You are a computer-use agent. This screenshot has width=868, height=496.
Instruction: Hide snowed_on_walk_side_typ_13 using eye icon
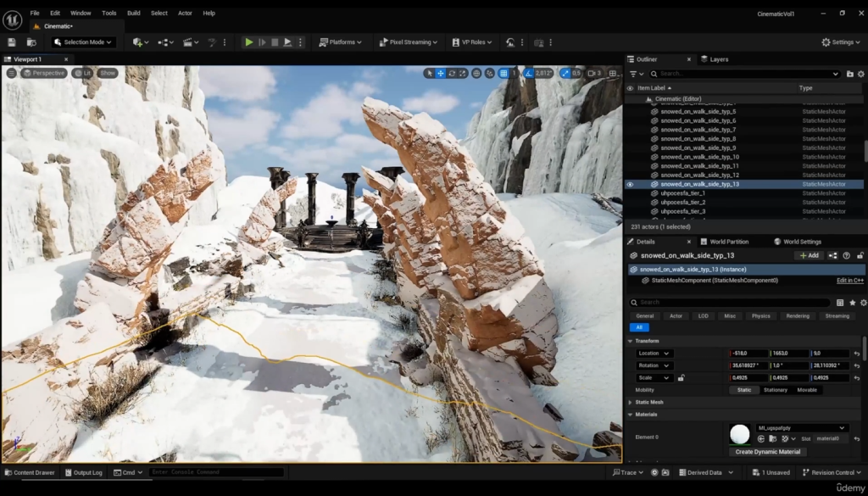click(630, 184)
